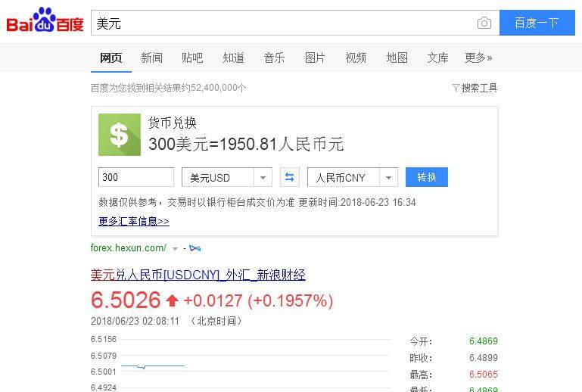Expand the 美元USD currency dropdown arrow

[263, 177]
